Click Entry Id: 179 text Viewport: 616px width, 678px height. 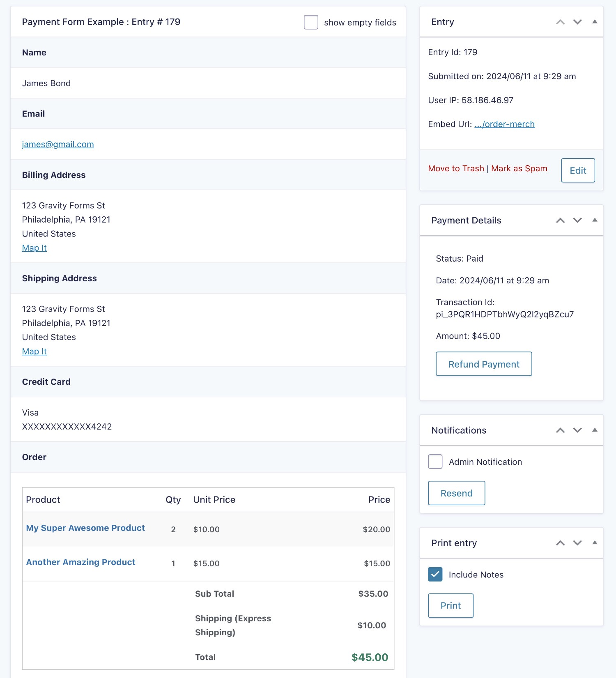tap(453, 52)
